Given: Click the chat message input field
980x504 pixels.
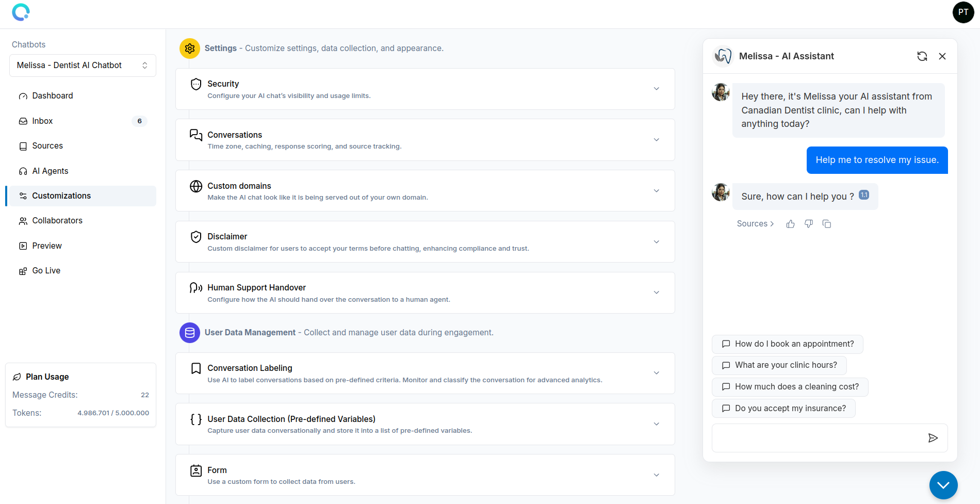Looking at the screenshot, I should (x=815, y=437).
